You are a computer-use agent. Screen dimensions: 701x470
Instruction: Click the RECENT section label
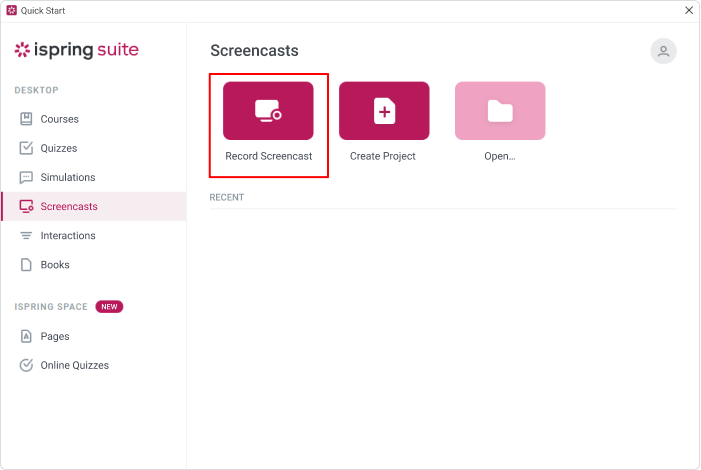227,198
